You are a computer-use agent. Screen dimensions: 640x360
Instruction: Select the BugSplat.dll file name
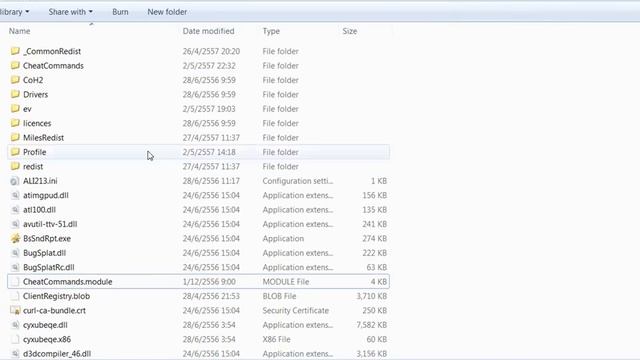pos(44,253)
